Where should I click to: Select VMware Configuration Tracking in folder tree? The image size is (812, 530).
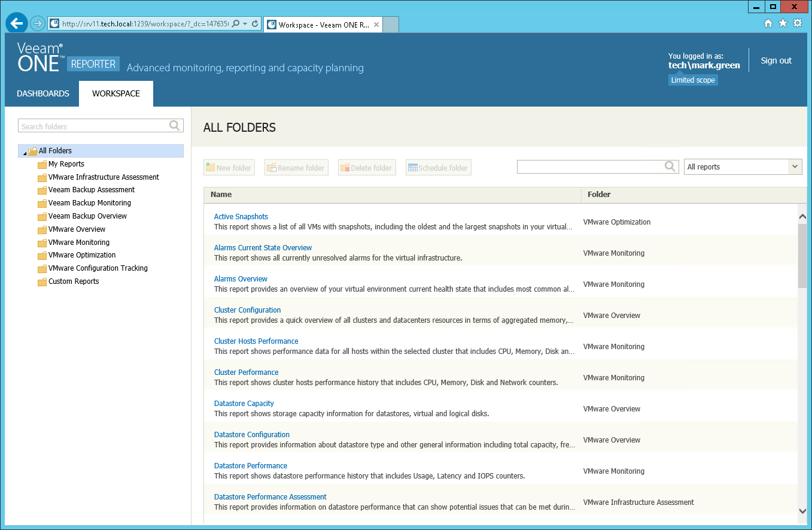pos(98,268)
